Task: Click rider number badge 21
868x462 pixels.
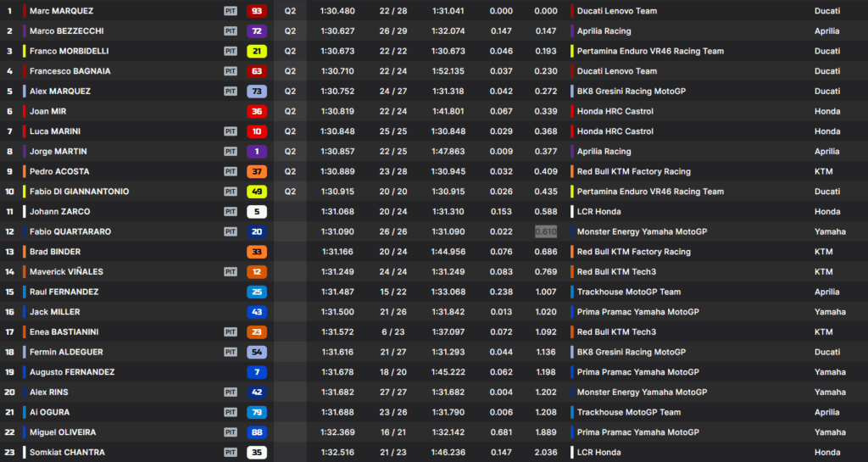Action: (x=257, y=51)
